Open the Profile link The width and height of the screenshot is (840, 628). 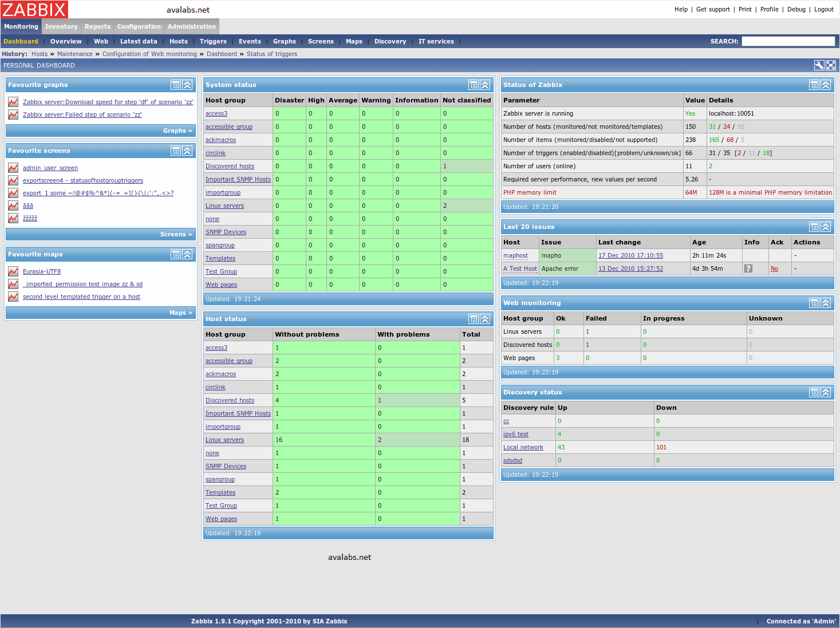click(770, 9)
